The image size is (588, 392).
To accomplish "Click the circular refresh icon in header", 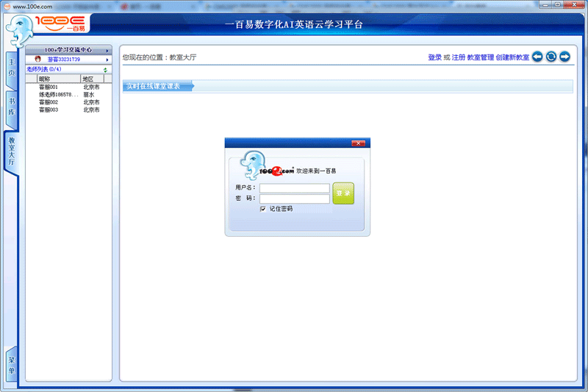I will click(x=551, y=57).
